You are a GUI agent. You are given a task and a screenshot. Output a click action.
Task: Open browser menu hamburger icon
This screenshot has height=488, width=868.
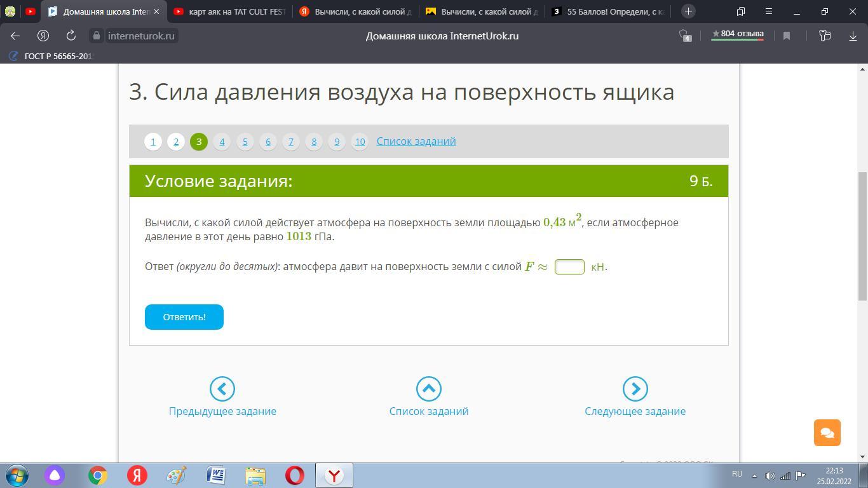[x=769, y=11]
